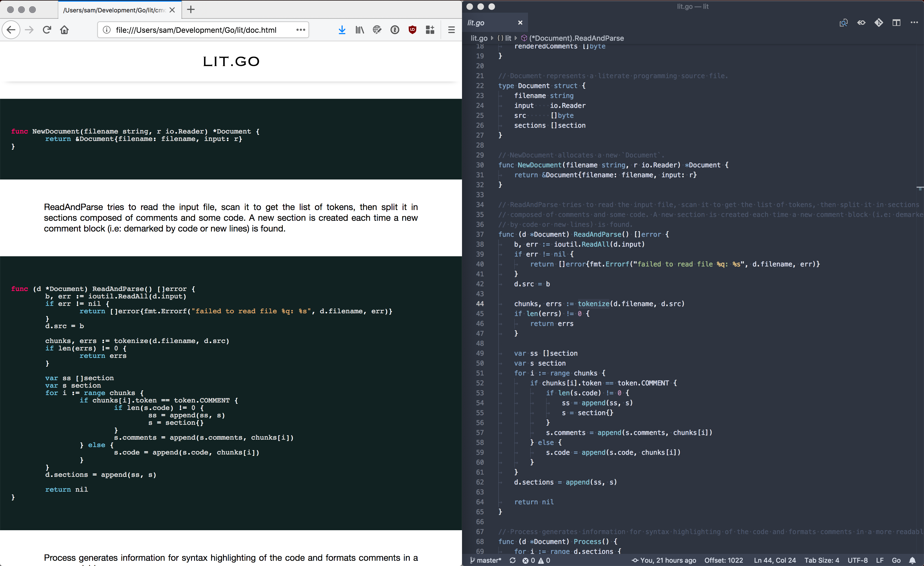Open the Firefox library icon
Image resolution: width=924 pixels, height=566 pixels.
(x=359, y=30)
